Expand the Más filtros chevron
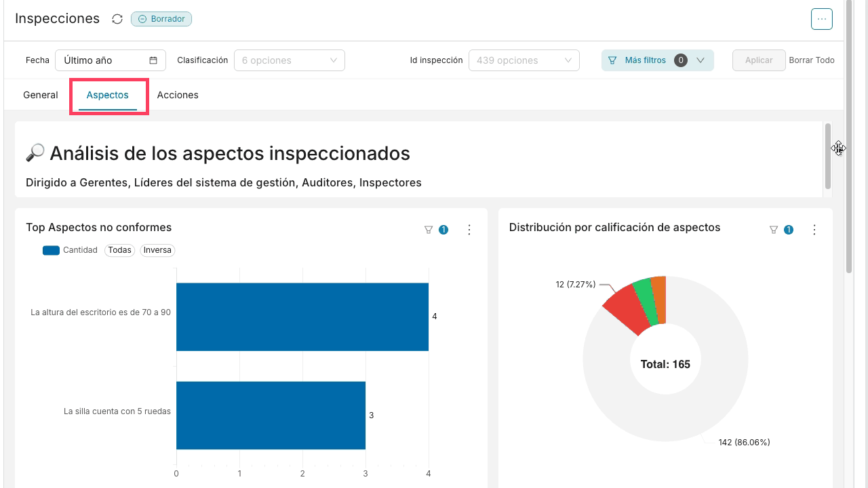 tap(701, 60)
